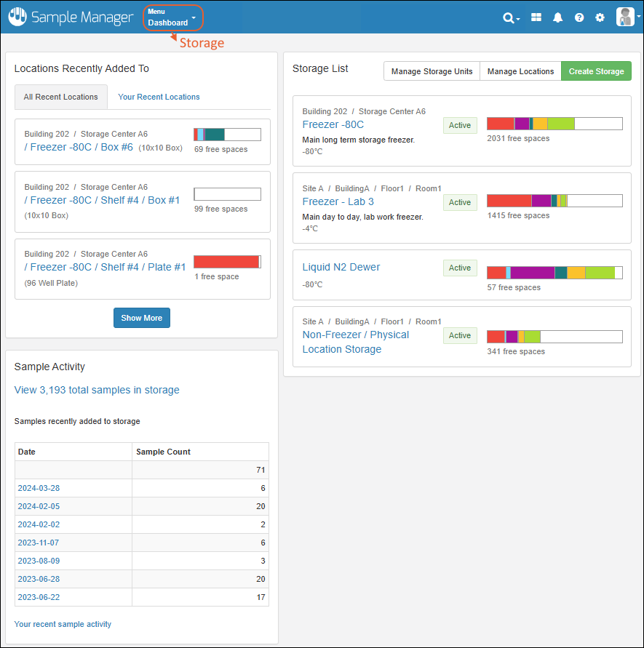644x648 pixels.
Task: Switch to All Recent Locations tab
Action: [60, 97]
